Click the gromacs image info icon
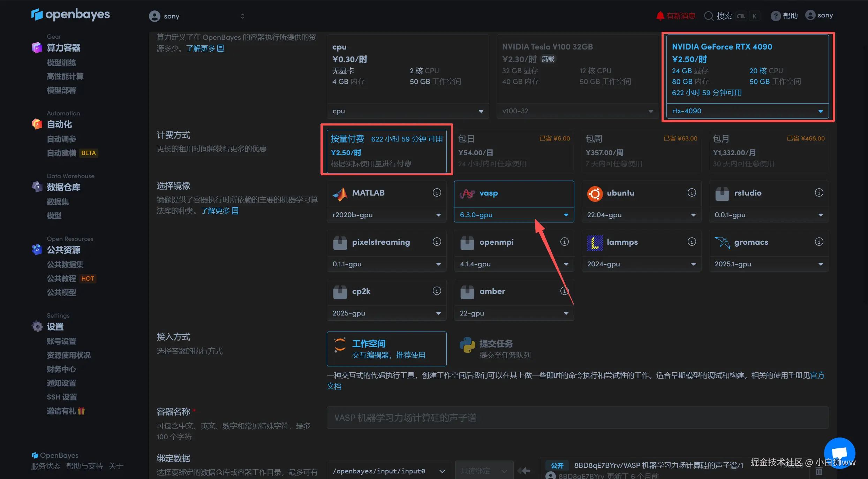The width and height of the screenshot is (868, 479). (x=819, y=242)
